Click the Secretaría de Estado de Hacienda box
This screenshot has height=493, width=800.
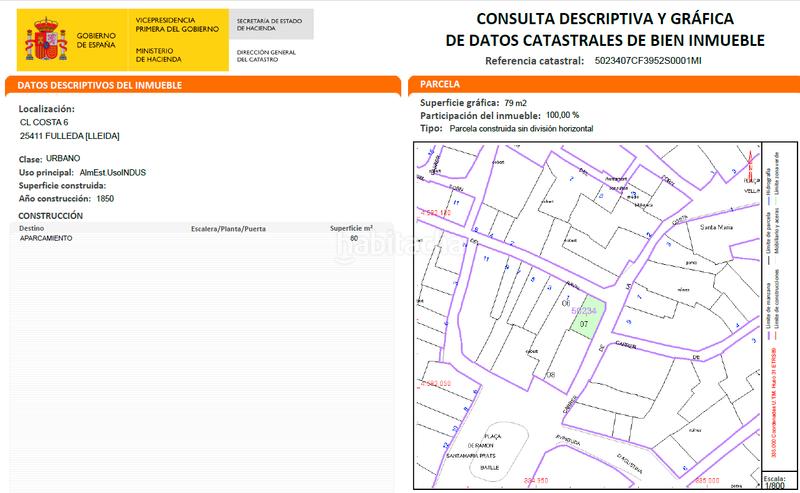pyautogui.click(x=271, y=24)
